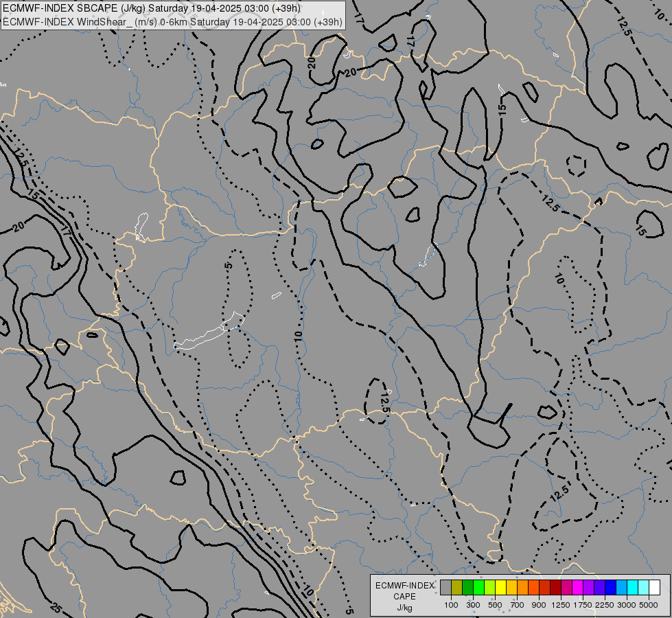The height and width of the screenshot is (618, 672).
Task: Choose the magenta legend swatch
Action: tap(577, 587)
